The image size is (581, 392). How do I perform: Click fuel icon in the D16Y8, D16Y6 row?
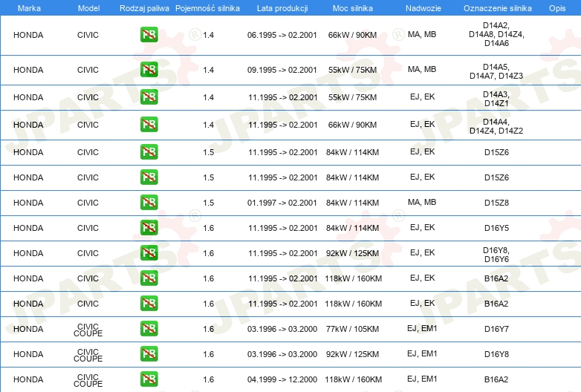click(149, 253)
